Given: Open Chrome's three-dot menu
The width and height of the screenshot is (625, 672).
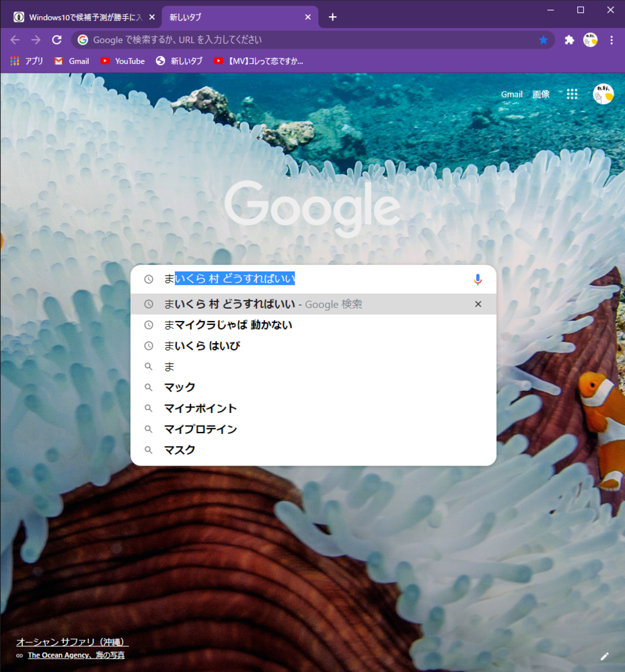Looking at the screenshot, I should coord(612,40).
